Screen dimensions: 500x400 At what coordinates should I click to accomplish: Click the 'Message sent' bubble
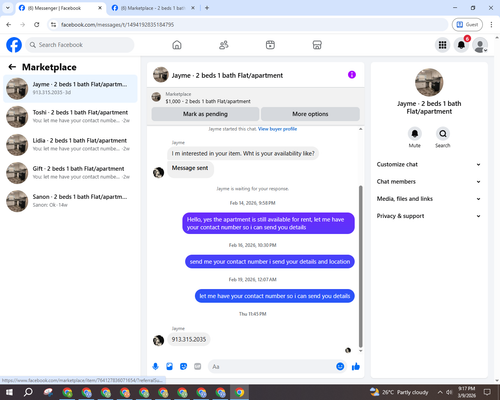click(x=190, y=168)
